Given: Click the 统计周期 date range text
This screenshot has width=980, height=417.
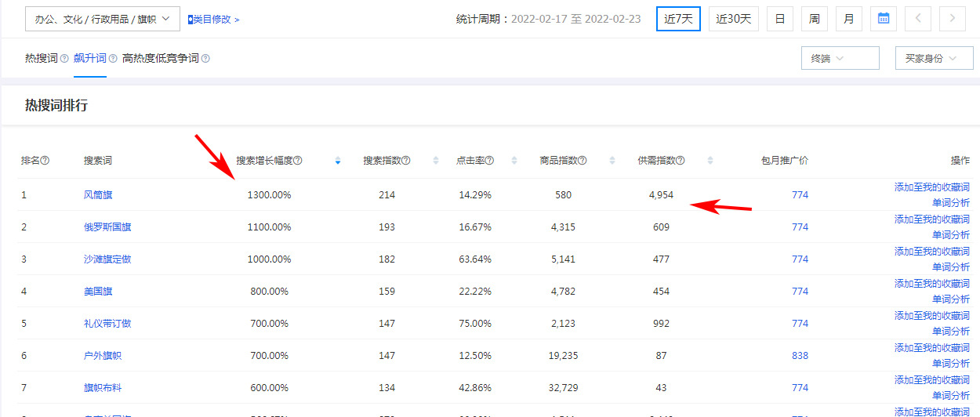Looking at the screenshot, I should (x=548, y=19).
